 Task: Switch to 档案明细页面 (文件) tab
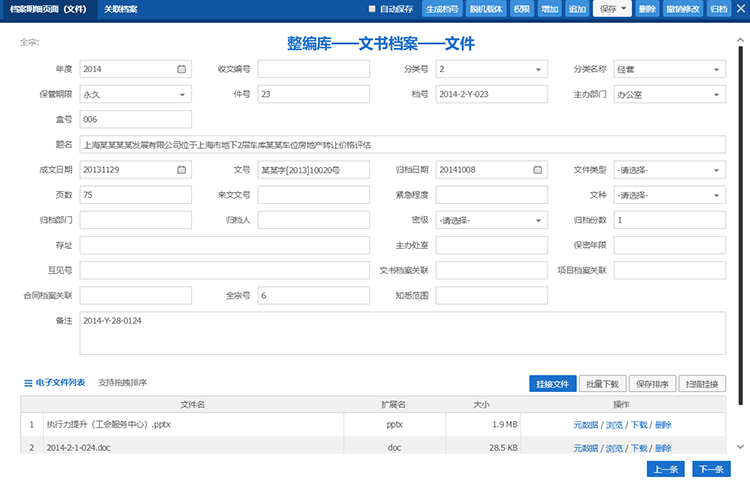click(x=48, y=9)
